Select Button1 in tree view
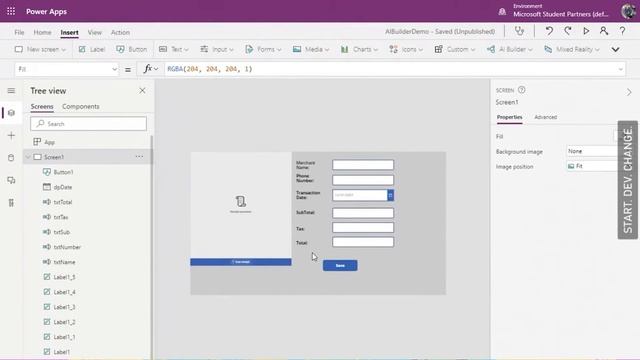 coord(64,172)
